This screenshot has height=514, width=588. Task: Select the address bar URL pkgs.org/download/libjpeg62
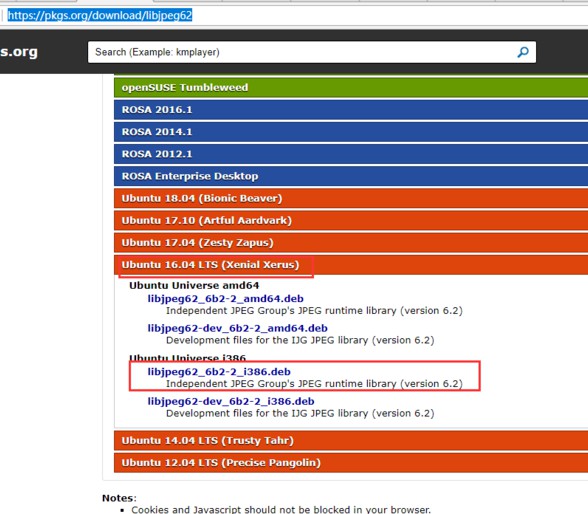[100, 15]
